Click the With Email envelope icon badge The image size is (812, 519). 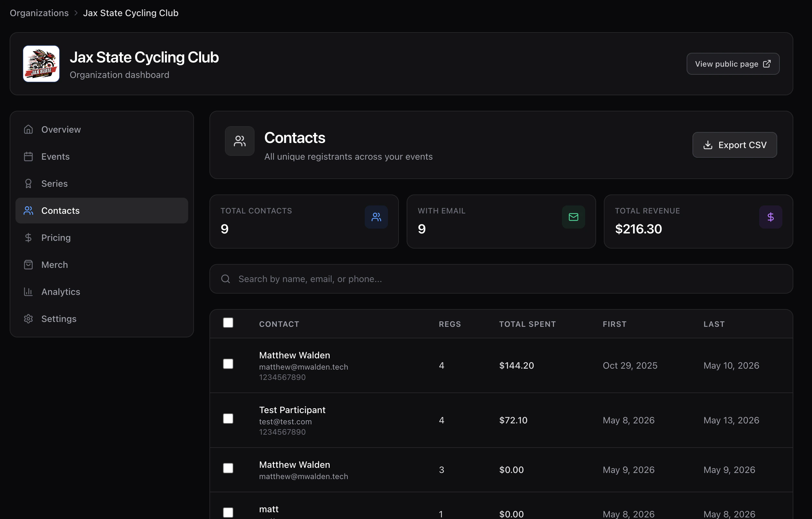click(x=573, y=217)
